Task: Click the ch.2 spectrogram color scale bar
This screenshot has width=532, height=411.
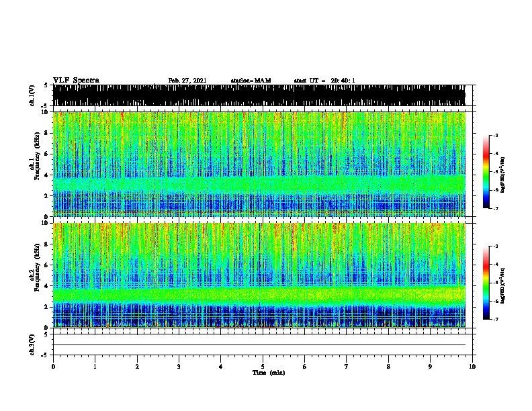Action: 486,283
